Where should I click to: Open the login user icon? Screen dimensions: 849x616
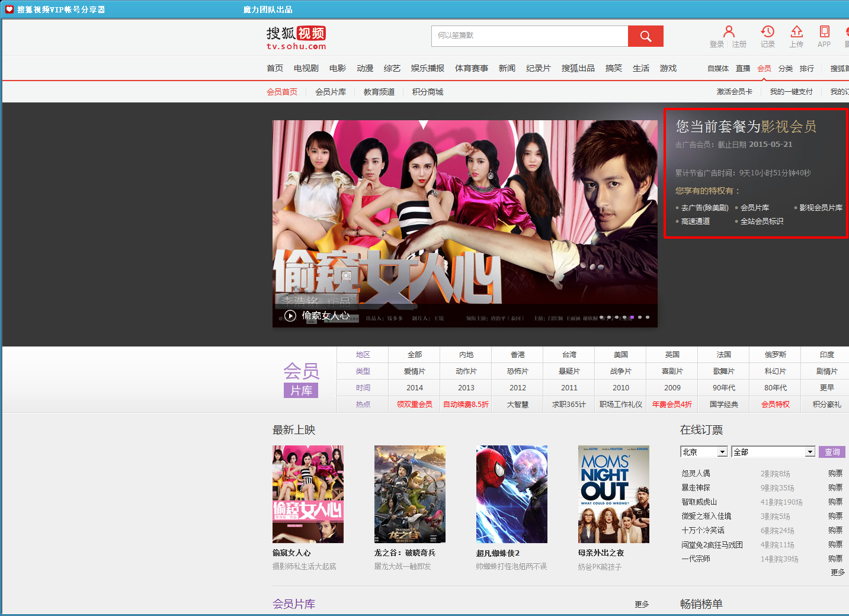[729, 31]
